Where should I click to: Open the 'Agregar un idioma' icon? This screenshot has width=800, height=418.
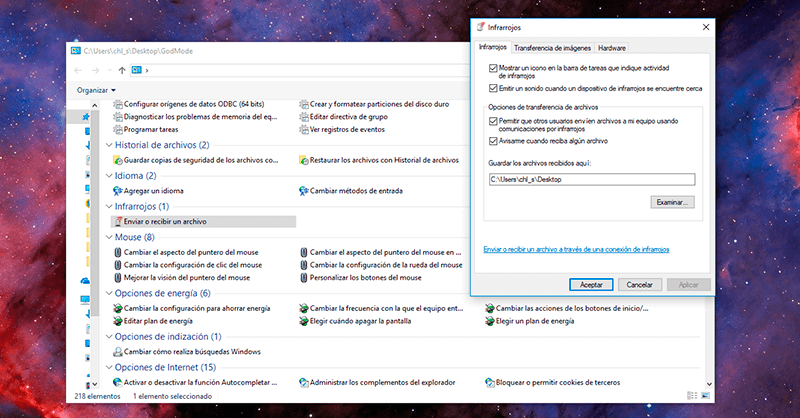118,191
